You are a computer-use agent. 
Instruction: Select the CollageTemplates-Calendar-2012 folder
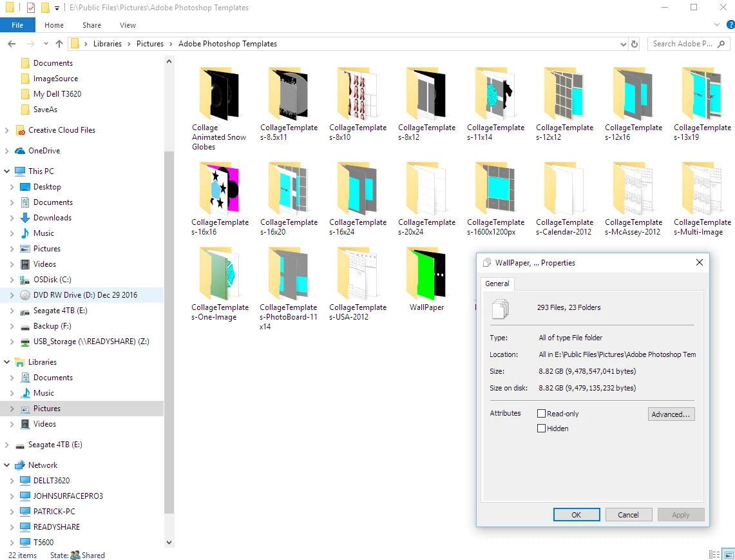click(x=564, y=199)
